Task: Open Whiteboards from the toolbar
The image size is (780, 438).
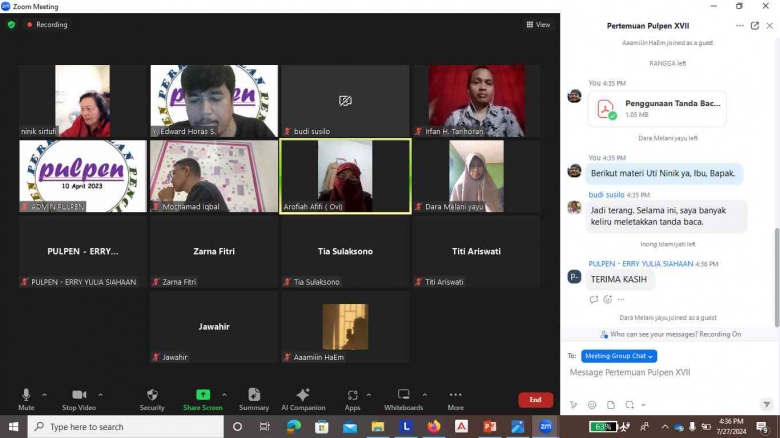Action: (403, 395)
